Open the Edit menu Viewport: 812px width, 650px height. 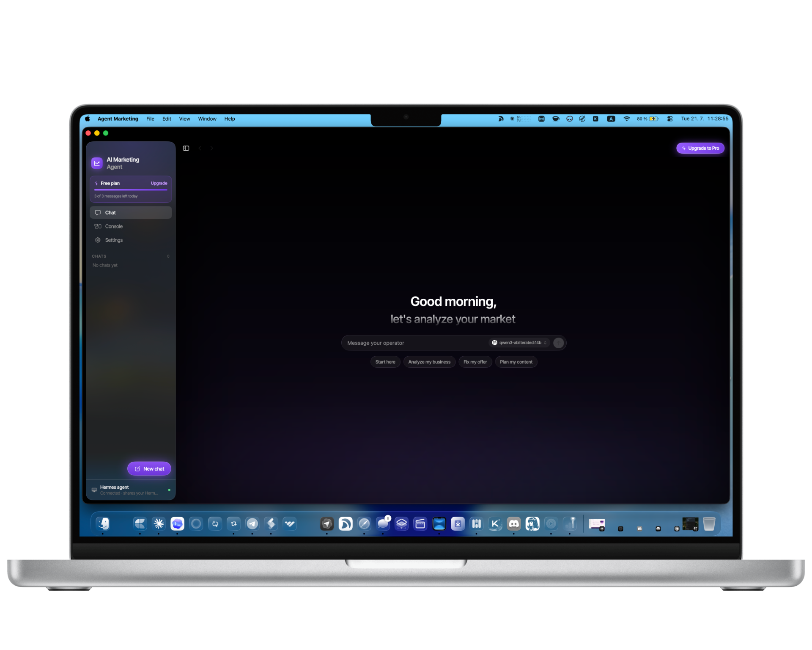(167, 119)
